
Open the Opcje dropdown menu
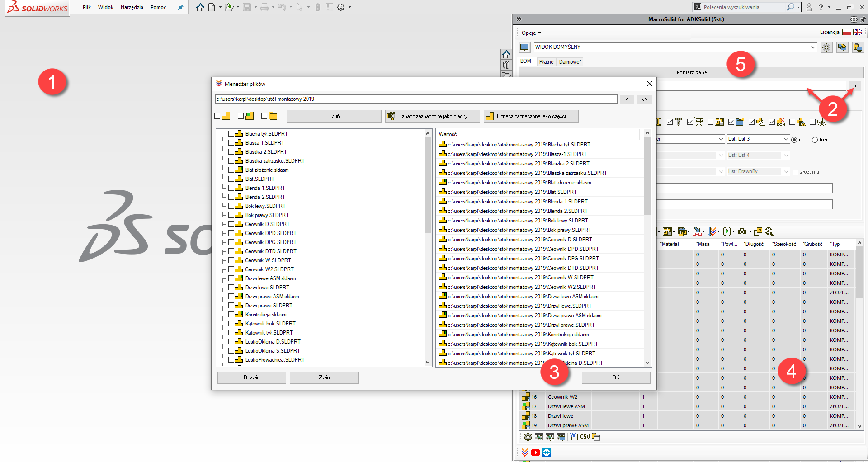click(531, 33)
